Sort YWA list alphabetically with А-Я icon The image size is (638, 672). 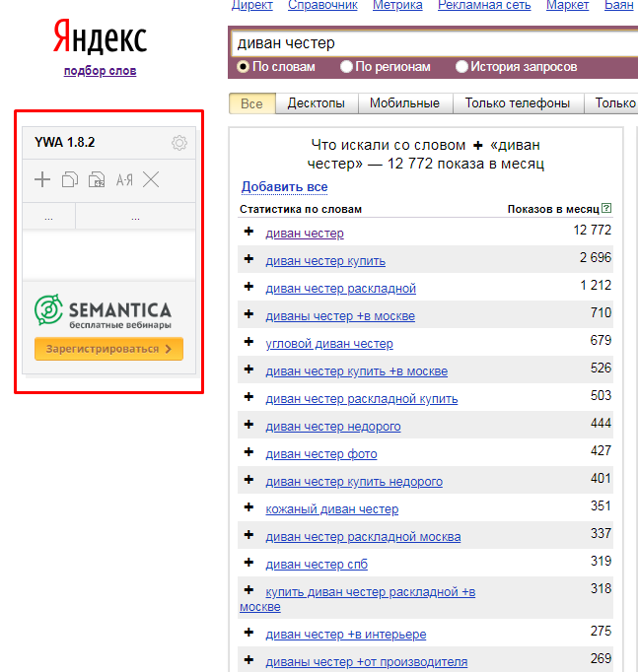(124, 180)
